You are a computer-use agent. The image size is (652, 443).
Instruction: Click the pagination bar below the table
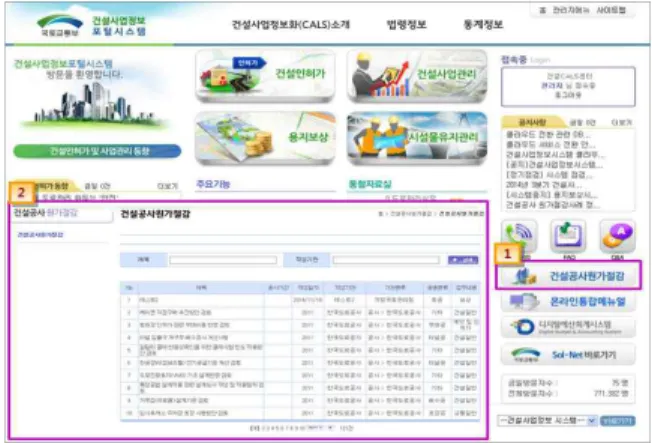click(x=301, y=428)
